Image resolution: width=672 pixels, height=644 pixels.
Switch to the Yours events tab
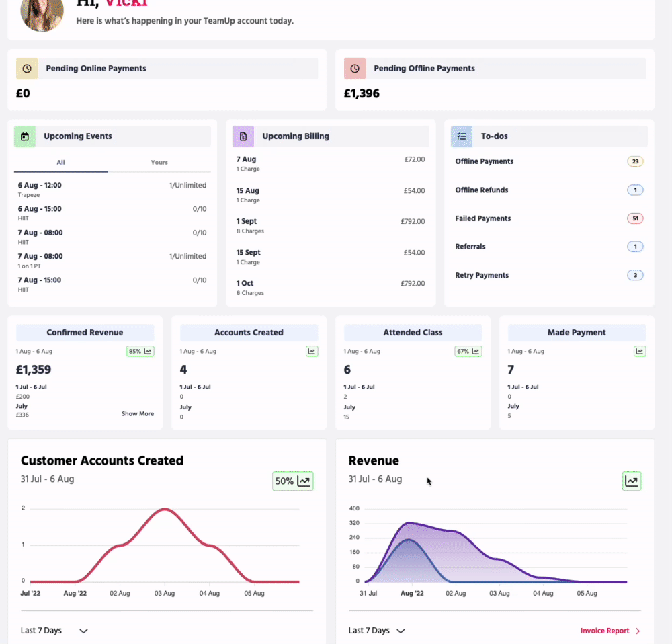(x=159, y=162)
